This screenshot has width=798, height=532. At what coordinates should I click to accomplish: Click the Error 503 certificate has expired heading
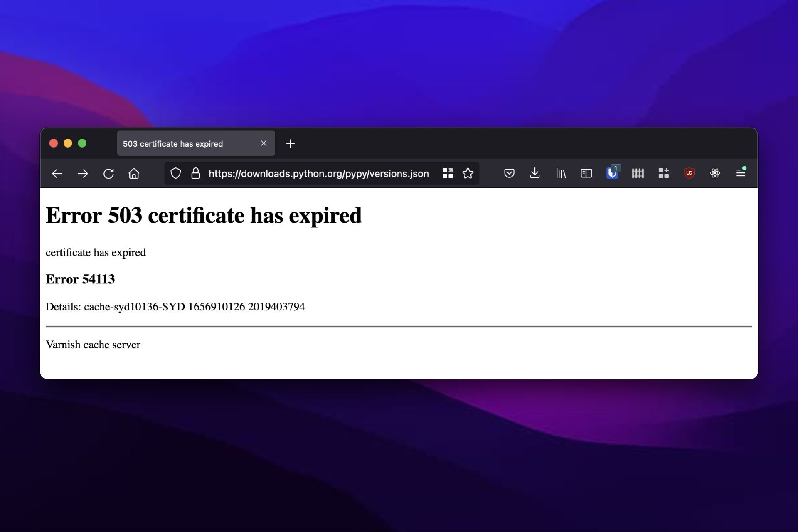click(x=204, y=216)
